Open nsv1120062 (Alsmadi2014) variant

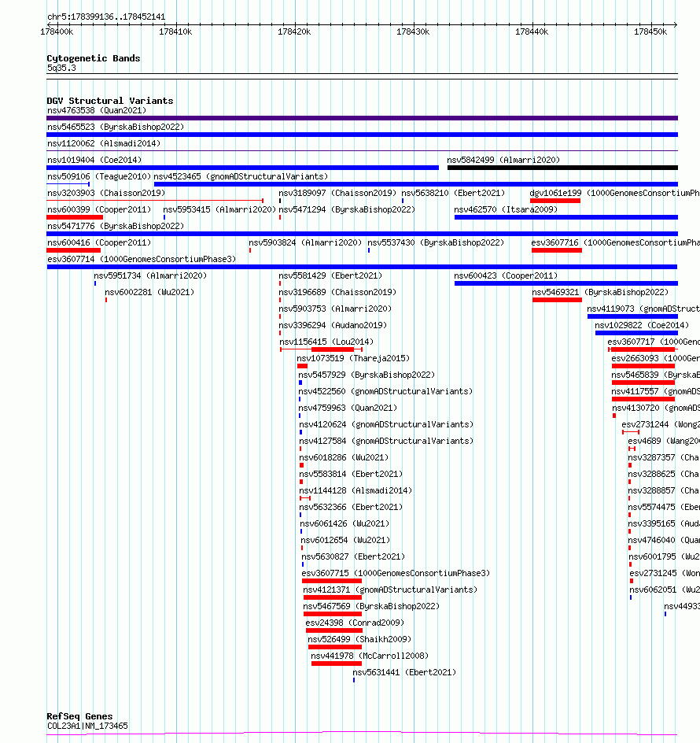(x=104, y=143)
